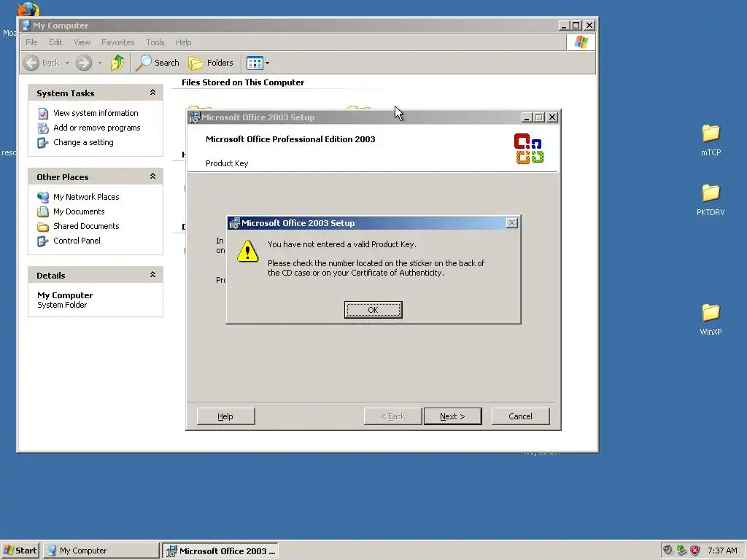
Task: Click Search in My Computer toolbar
Action: [x=157, y=63]
